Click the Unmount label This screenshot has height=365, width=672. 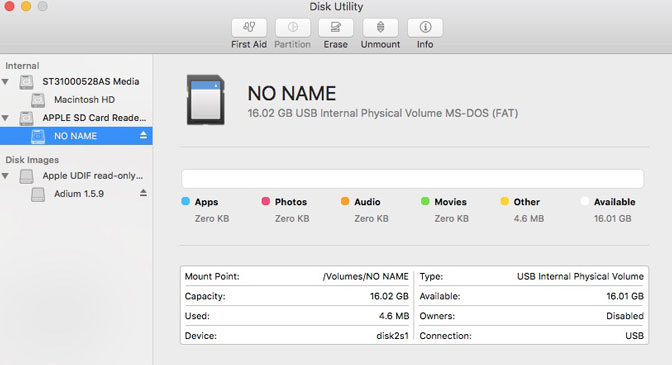[x=380, y=44]
